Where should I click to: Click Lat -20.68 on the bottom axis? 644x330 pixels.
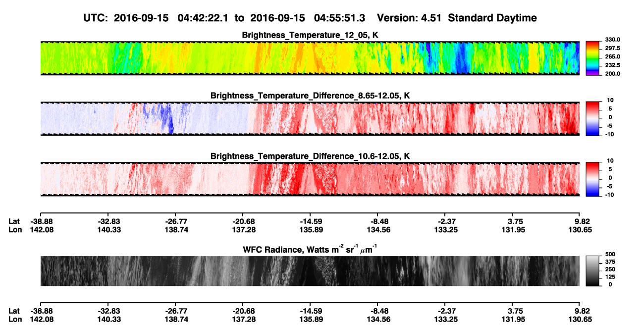point(243,311)
